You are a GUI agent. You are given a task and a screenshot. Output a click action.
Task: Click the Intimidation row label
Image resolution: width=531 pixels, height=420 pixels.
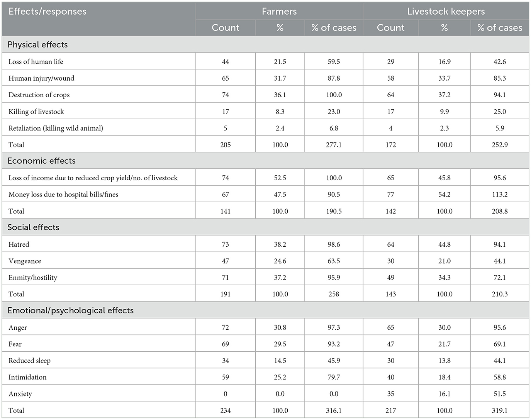click(27, 377)
